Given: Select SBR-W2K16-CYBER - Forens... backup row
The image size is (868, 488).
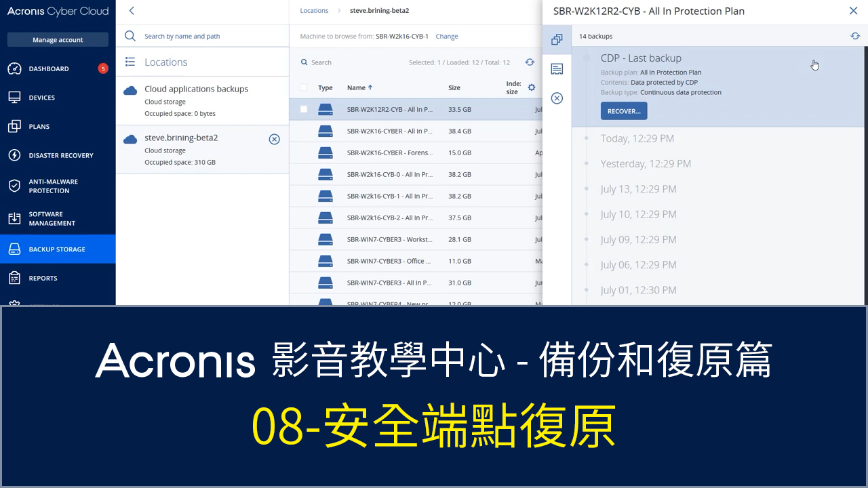Looking at the screenshot, I should click(416, 152).
